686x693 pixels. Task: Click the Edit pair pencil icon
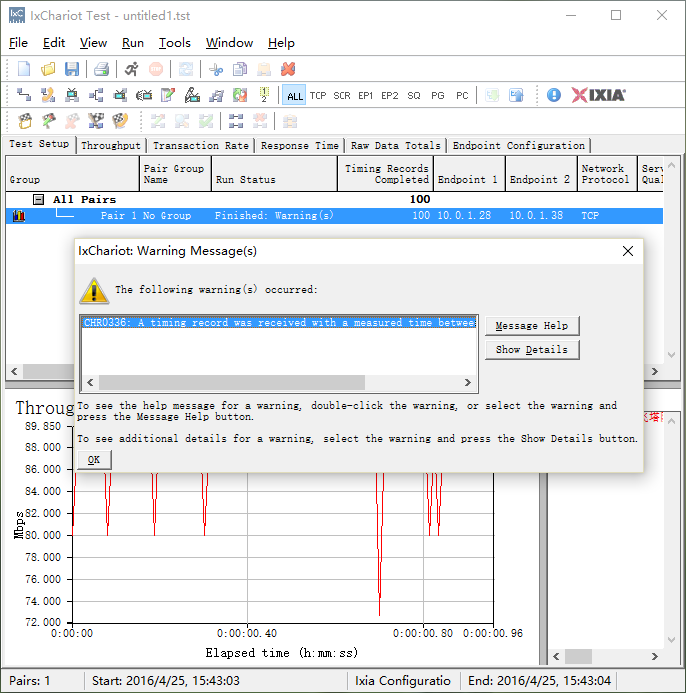168,95
